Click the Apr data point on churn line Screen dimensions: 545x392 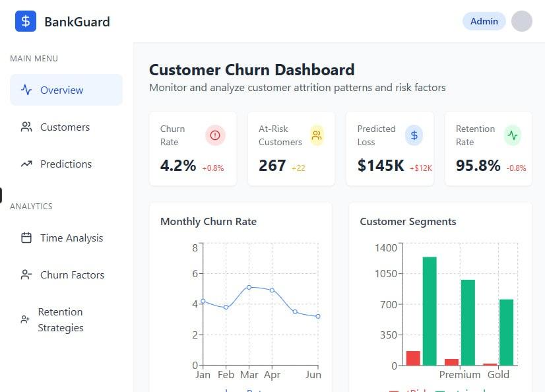[x=272, y=290]
